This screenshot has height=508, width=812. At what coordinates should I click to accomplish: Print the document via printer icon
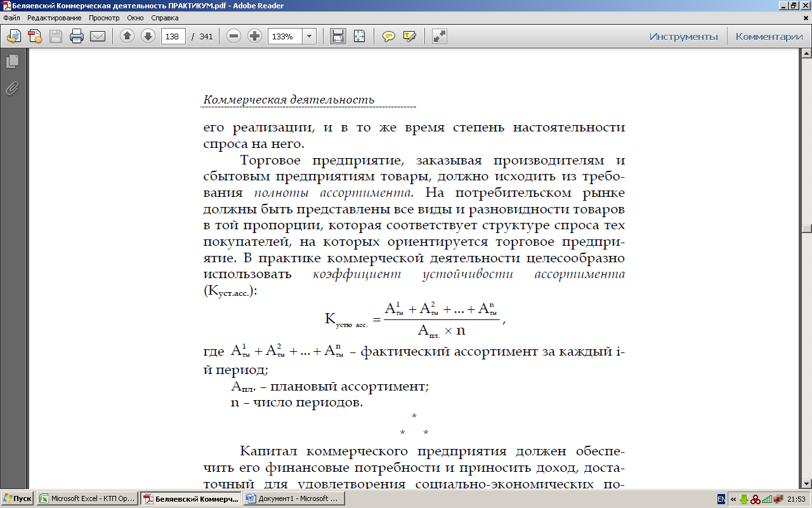coord(77,36)
